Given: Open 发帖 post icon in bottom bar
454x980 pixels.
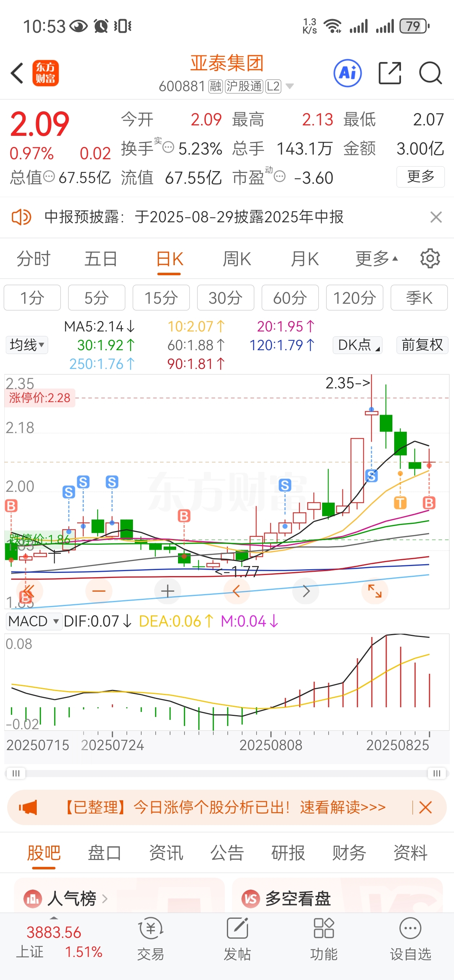Looking at the screenshot, I should coord(237,939).
